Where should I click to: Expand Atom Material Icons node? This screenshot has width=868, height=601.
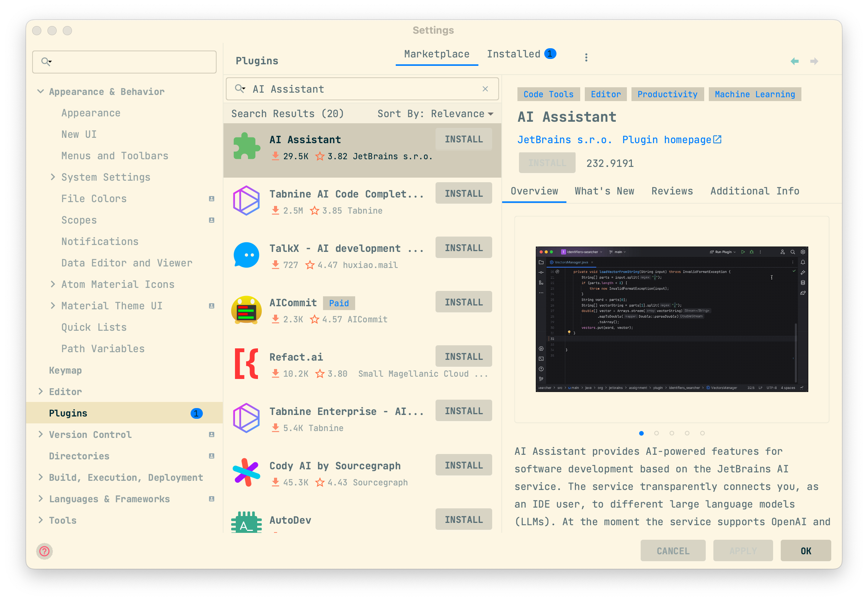(53, 284)
